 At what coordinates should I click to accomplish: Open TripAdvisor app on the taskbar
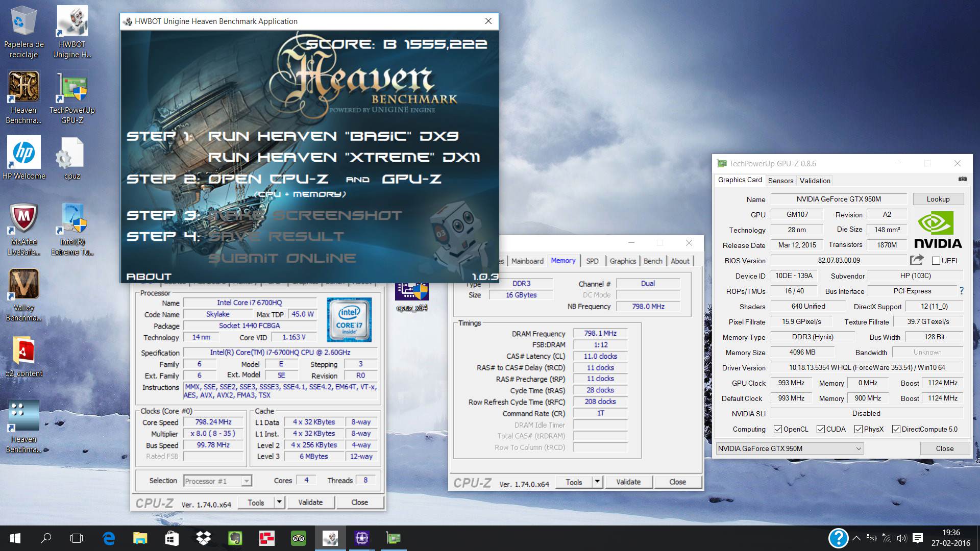[x=298, y=538]
